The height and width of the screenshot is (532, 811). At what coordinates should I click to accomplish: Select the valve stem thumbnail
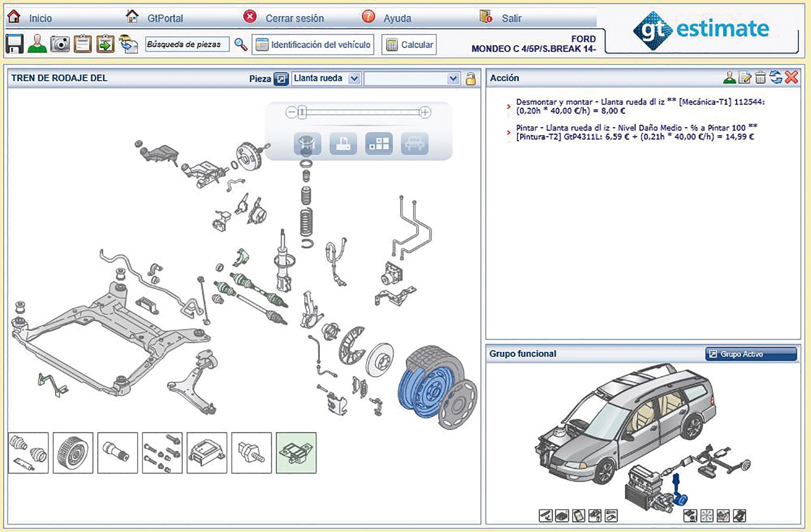118,453
